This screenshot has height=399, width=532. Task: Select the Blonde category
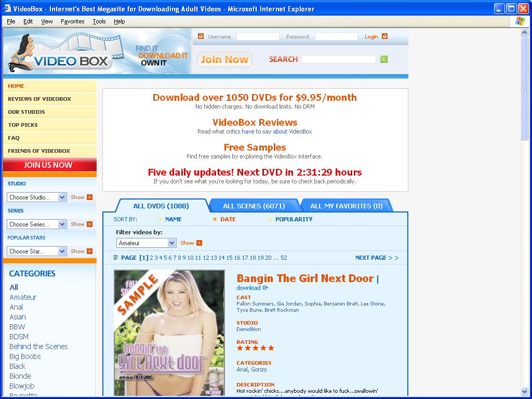(20, 376)
